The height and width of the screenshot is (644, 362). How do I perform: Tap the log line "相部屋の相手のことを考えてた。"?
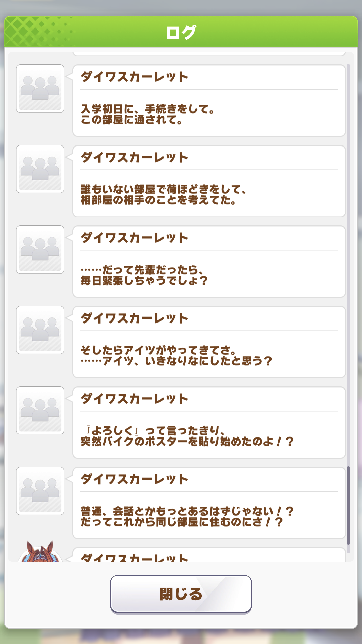coord(159,200)
